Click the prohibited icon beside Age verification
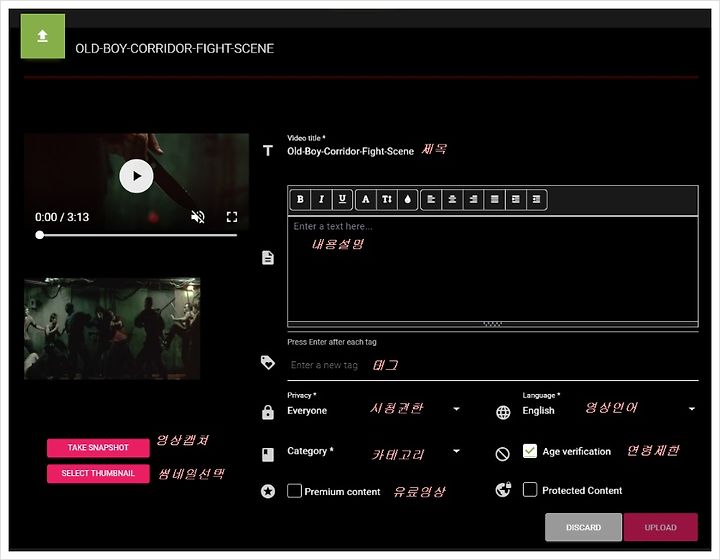Viewport: 720px width, 560px height. point(503,454)
